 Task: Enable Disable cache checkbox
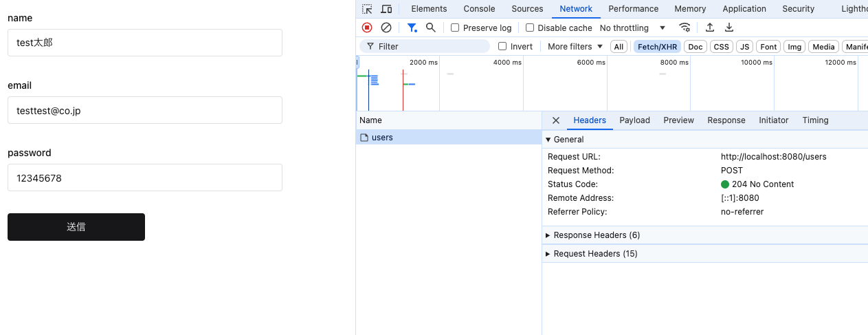pos(530,28)
